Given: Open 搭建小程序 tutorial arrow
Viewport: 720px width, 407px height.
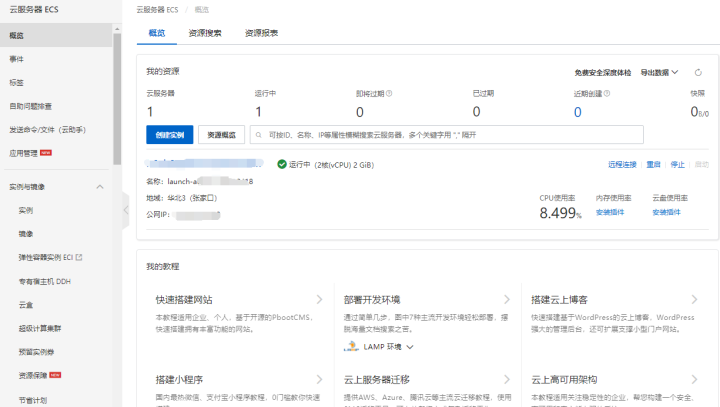Looking at the screenshot, I should point(320,379).
